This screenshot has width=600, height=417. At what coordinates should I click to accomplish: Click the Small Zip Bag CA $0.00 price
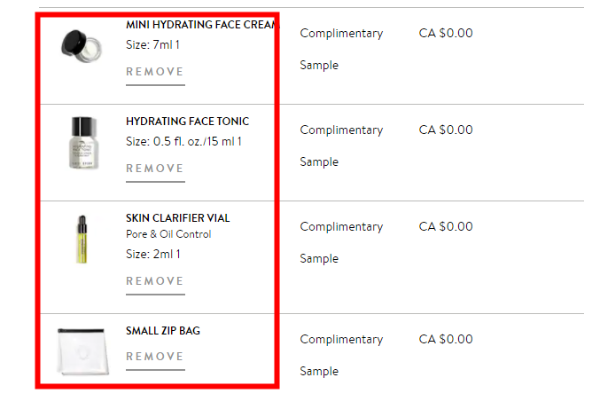[x=445, y=340]
